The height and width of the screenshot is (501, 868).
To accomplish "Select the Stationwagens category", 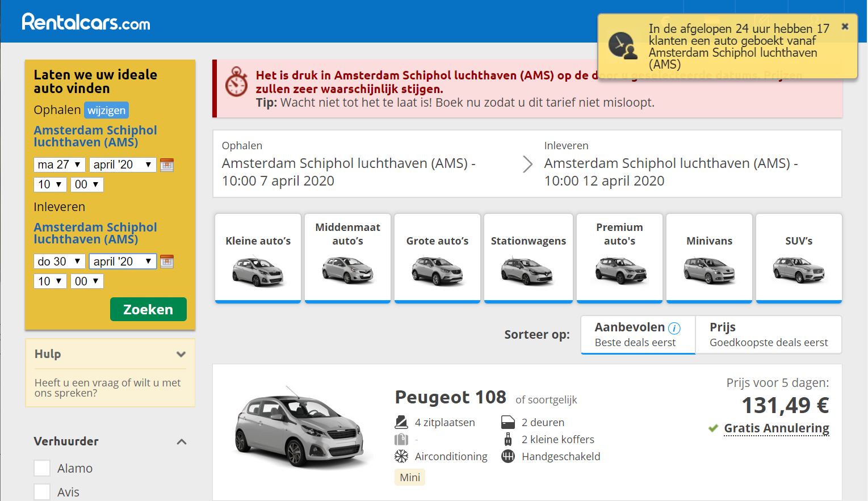I will (x=528, y=258).
